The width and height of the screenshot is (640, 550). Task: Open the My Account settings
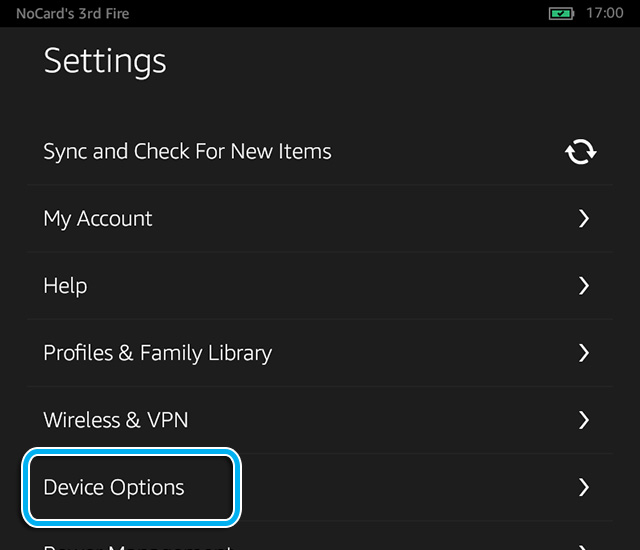click(x=320, y=219)
